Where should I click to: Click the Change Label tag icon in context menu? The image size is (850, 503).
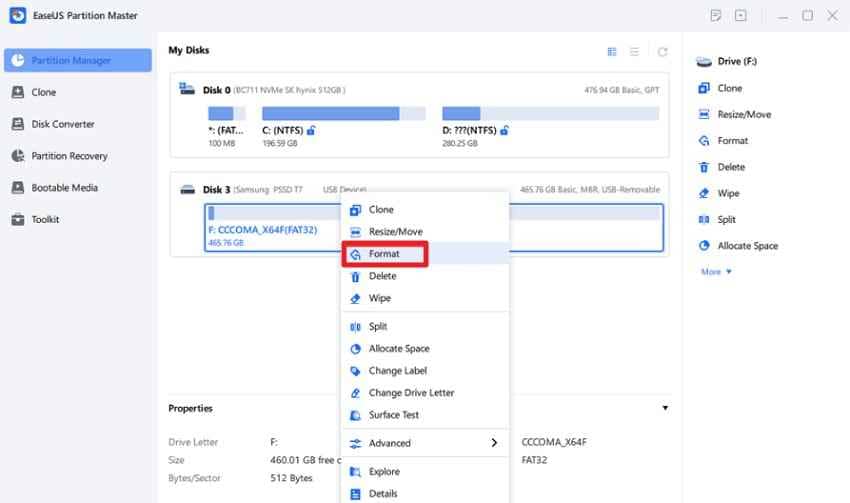(x=355, y=371)
